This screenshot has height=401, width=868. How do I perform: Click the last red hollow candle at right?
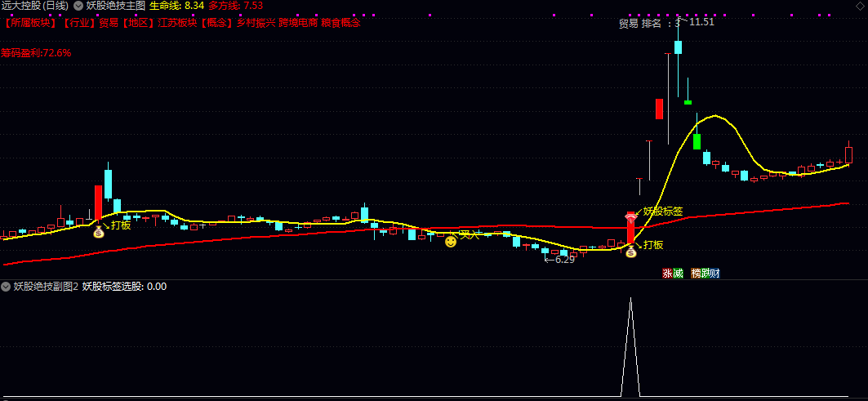pyautogui.click(x=848, y=154)
